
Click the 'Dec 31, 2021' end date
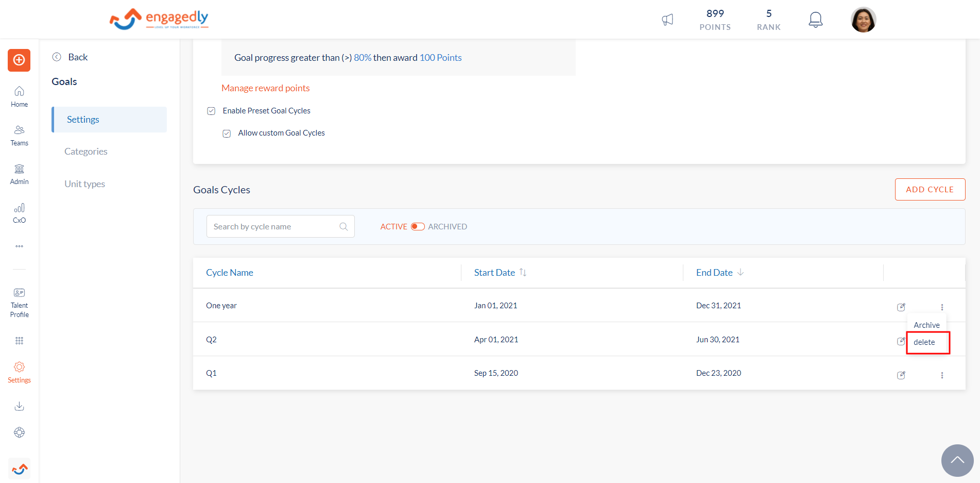coord(718,305)
